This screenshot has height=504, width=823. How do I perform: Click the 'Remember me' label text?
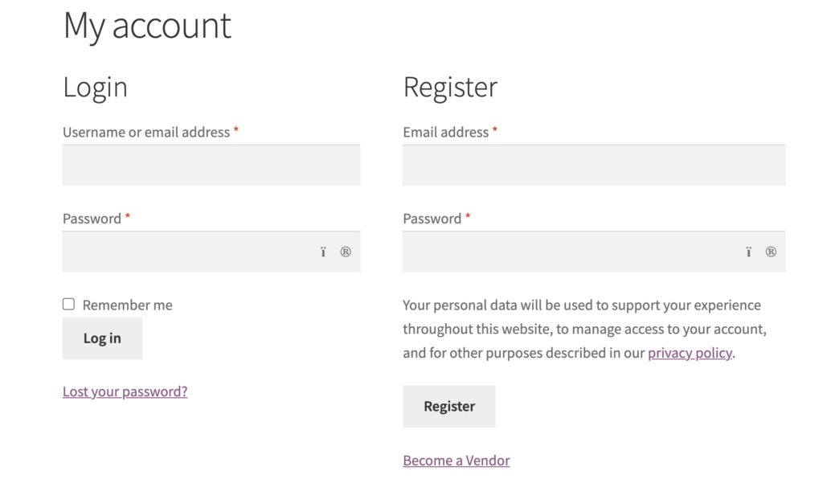tap(128, 305)
